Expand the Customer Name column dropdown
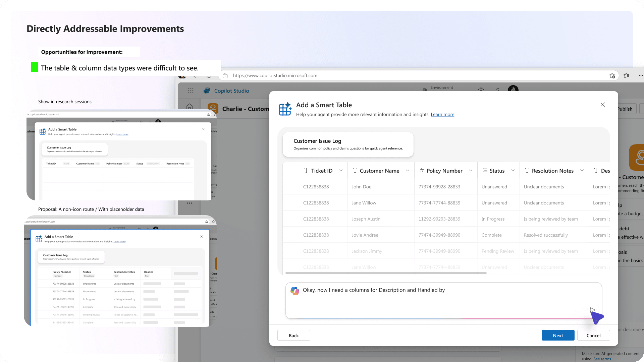The height and width of the screenshot is (362, 644). pos(408,171)
